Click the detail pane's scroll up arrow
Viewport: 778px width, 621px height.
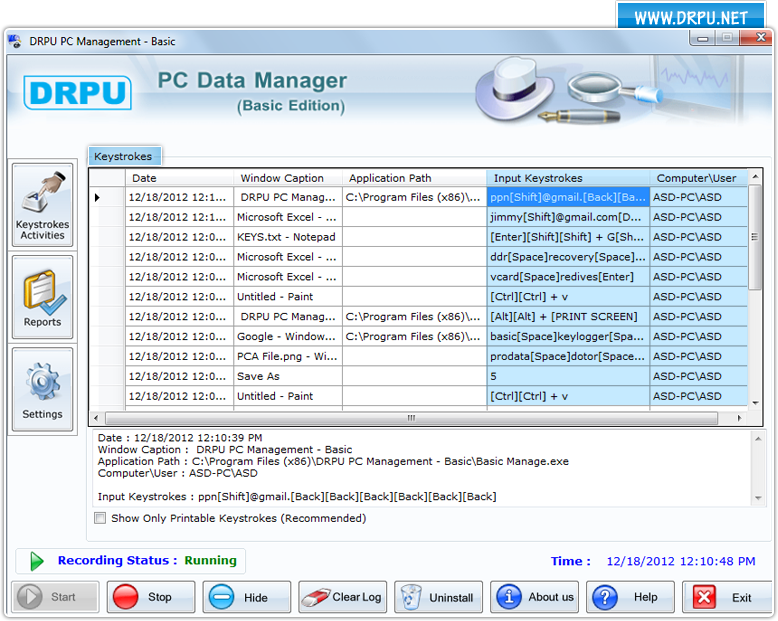click(758, 438)
